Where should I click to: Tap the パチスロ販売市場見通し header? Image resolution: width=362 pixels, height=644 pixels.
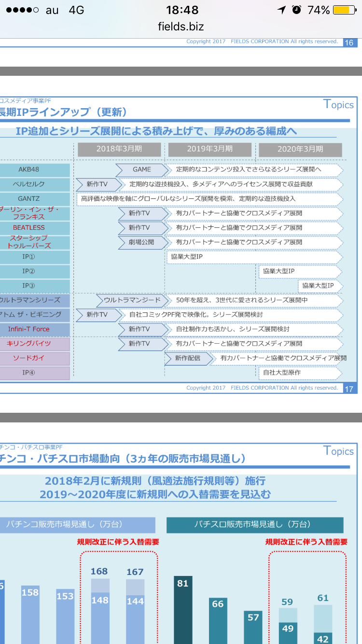[x=254, y=524]
